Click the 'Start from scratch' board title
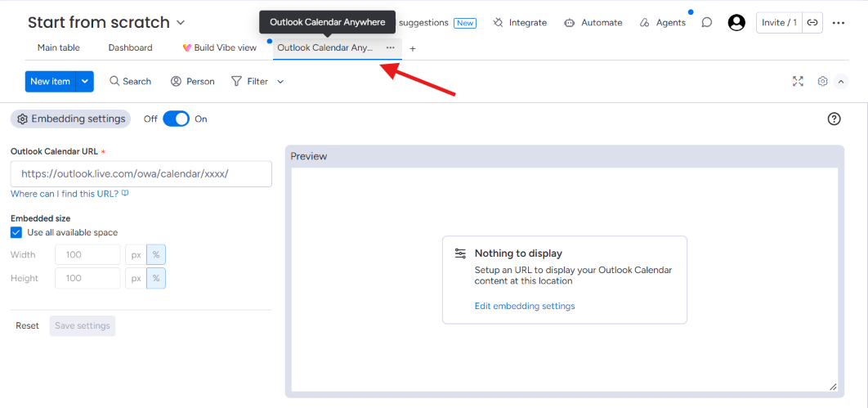 [x=99, y=23]
